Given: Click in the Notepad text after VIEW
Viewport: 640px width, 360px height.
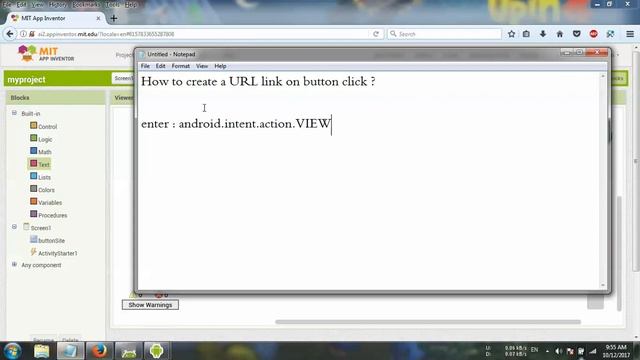Looking at the screenshot, I should [x=332, y=124].
